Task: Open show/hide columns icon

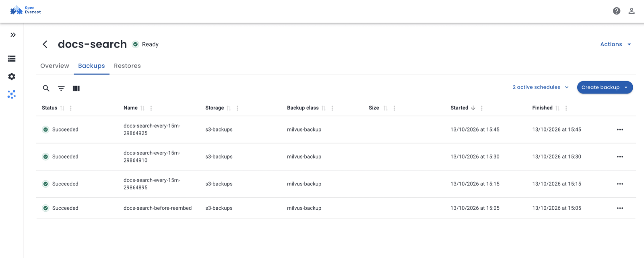Action: 76,88
